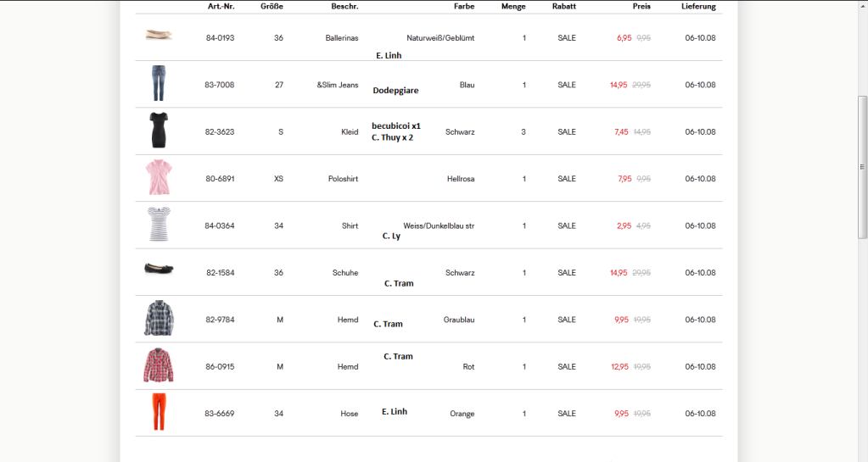Click the pink polo shirt thumbnail

pos(159,178)
